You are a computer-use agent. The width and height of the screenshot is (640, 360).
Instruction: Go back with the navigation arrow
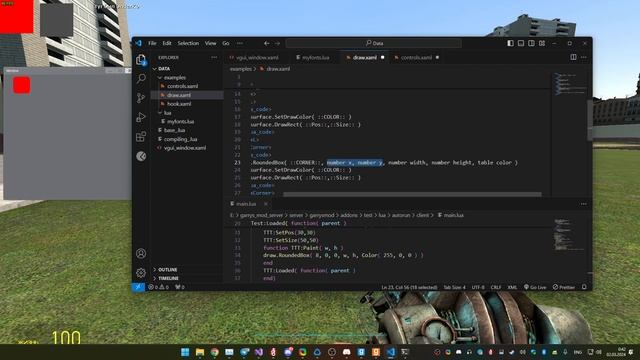(267, 43)
